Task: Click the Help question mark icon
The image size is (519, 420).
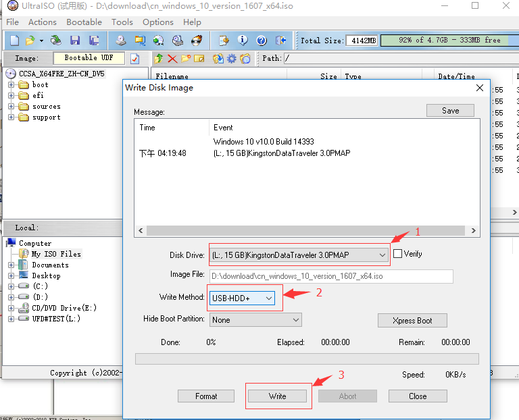Action: click(x=262, y=41)
